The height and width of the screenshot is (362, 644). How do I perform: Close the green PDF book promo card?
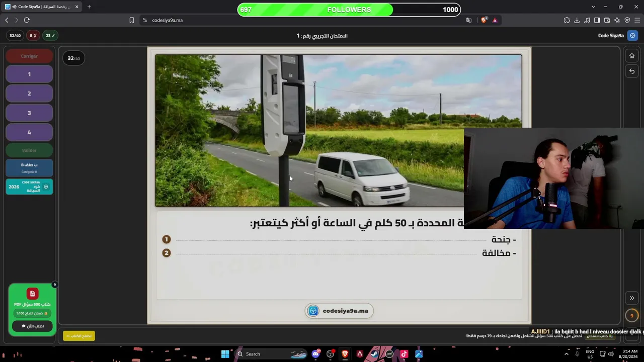click(55, 285)
